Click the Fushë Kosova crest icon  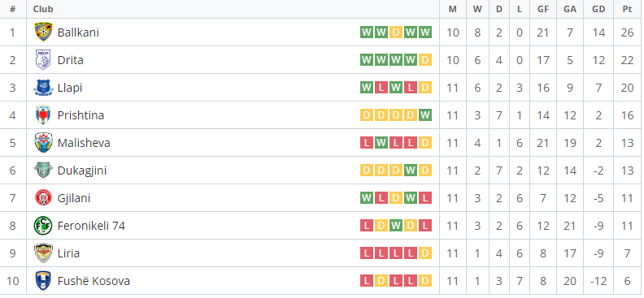(x=43, y=281)
